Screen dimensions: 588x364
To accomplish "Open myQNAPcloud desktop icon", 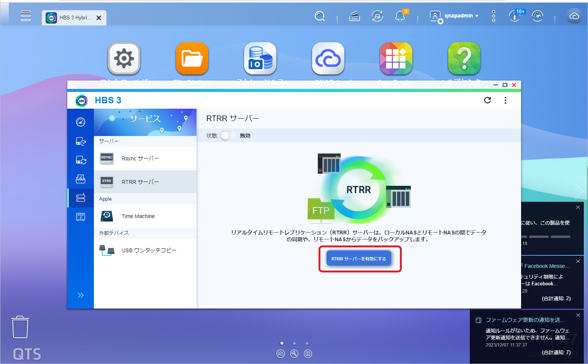I will [x=328, y=59].
